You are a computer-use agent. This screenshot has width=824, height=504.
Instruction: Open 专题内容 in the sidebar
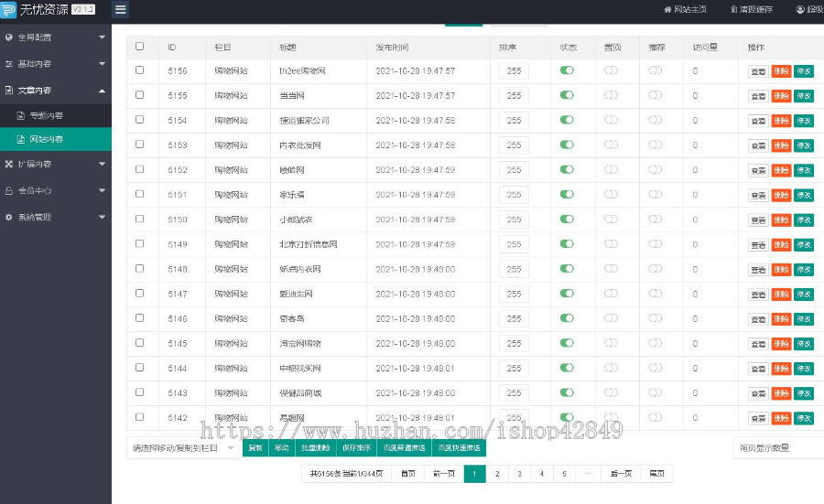(56, 115)
